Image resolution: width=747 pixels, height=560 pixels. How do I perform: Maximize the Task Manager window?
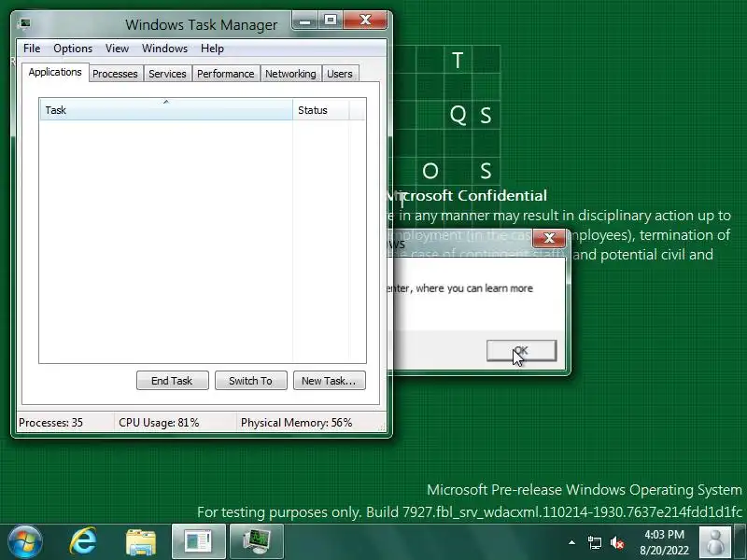click(331, 21)
